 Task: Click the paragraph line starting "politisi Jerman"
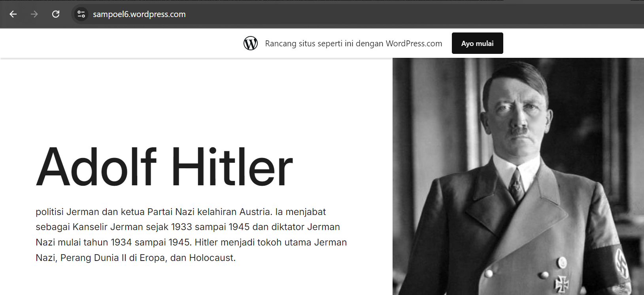point(181,212)
